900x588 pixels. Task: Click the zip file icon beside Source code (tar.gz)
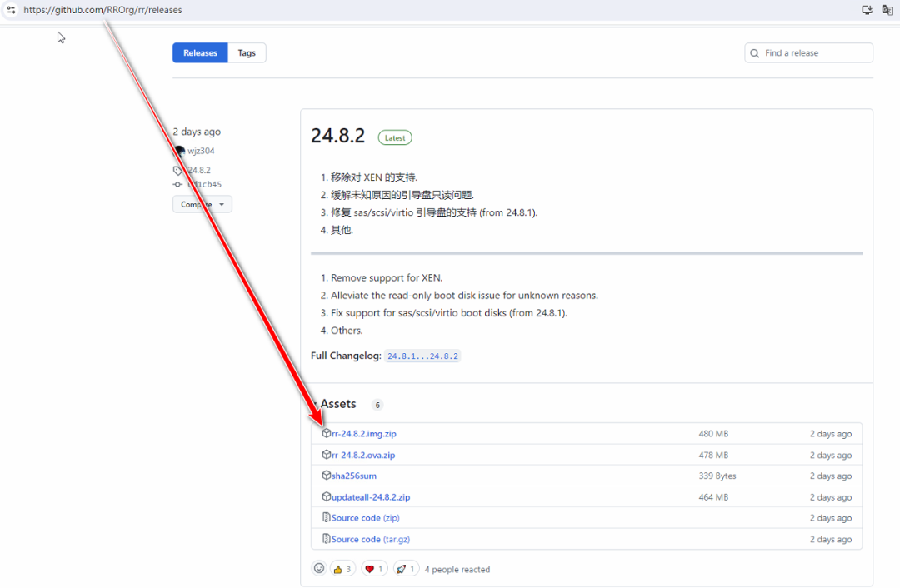(327, 539)
